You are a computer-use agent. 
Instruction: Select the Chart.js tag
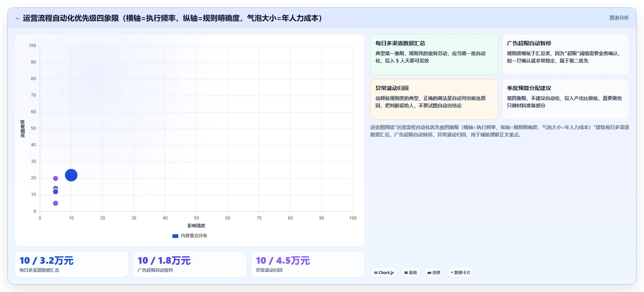pos(384,273)
